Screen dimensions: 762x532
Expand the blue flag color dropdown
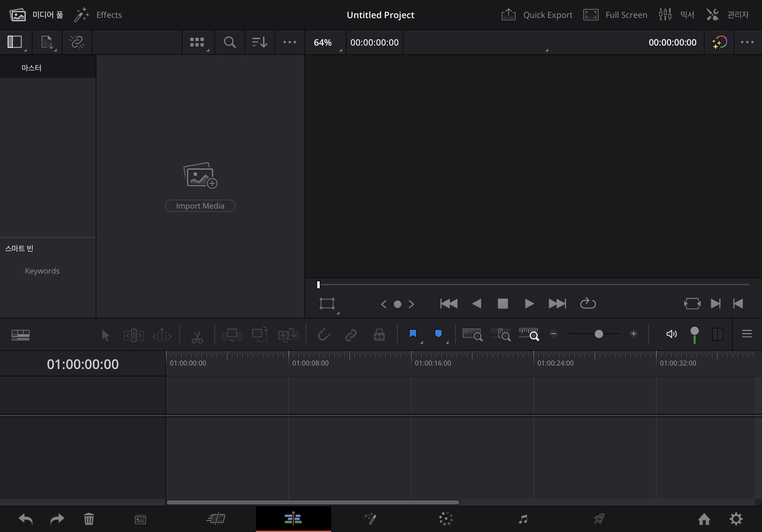point(422,342)
